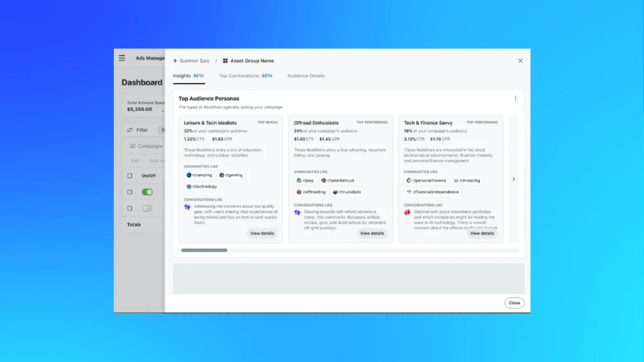
Task: Turn on the gray campaign toggle
Action: tap(147, 209)
